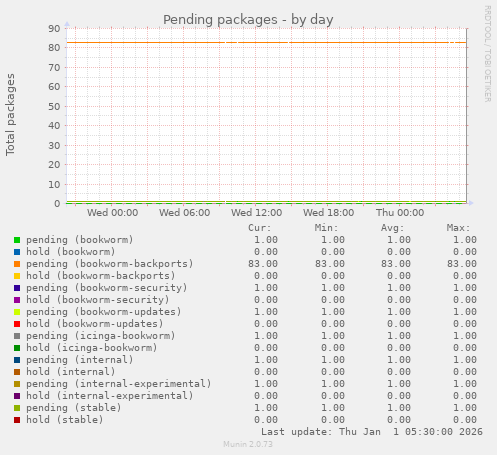
Task: Select the 'pending (bookworm-updates)' legend label
Action: pos(104,312)
